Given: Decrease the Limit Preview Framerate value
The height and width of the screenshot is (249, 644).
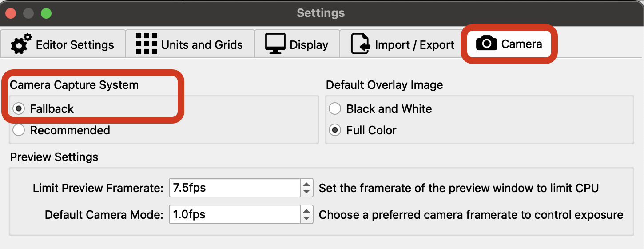Looking at the screenshot, I should point(306,192).
